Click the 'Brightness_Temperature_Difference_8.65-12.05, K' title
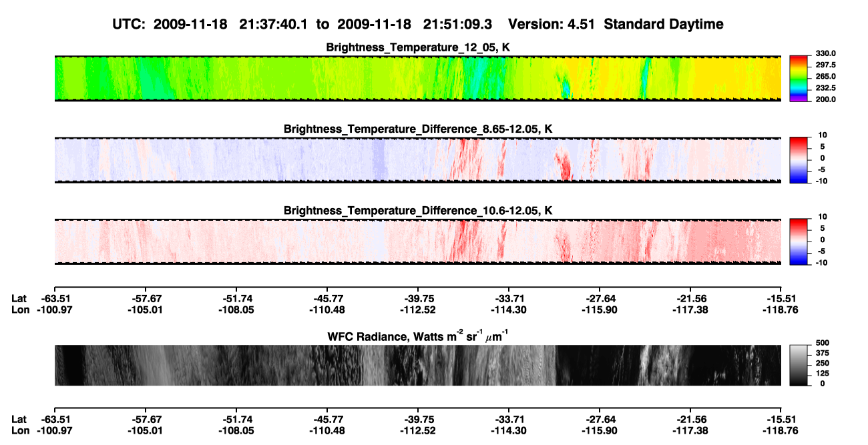Image resolution: width=868 pixels, height=445 pixels. point(418,129)
